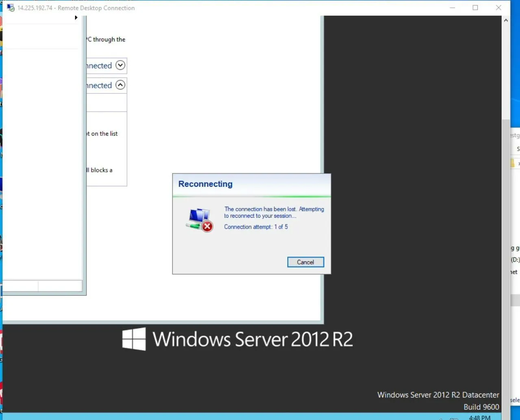Click the 'll blocks a' text in the background panel

tap(100, 170)
